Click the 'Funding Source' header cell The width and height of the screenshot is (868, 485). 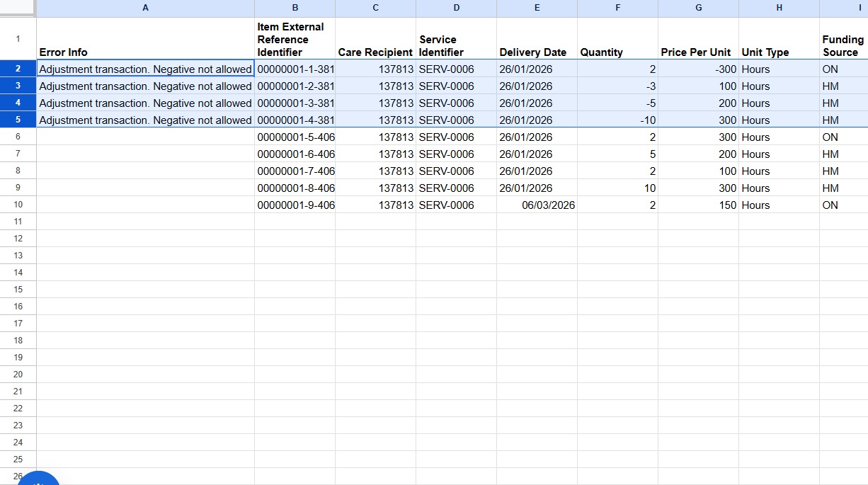843,39
